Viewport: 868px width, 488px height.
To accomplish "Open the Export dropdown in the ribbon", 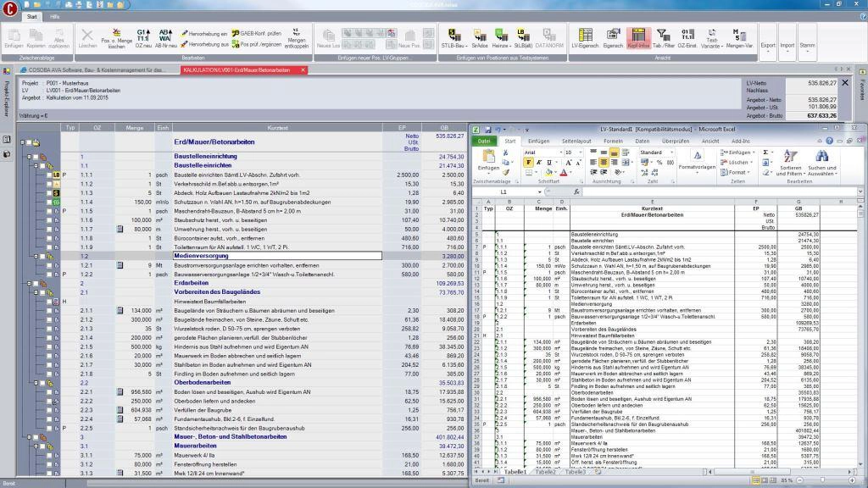I will (x=767, y=45).
